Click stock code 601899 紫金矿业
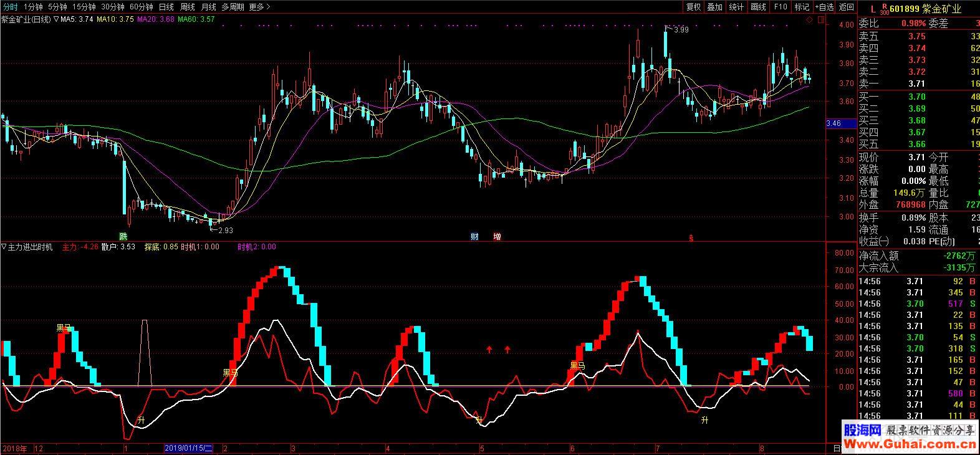This screenshot has width=980, height=455. click(x=926, y=8)
